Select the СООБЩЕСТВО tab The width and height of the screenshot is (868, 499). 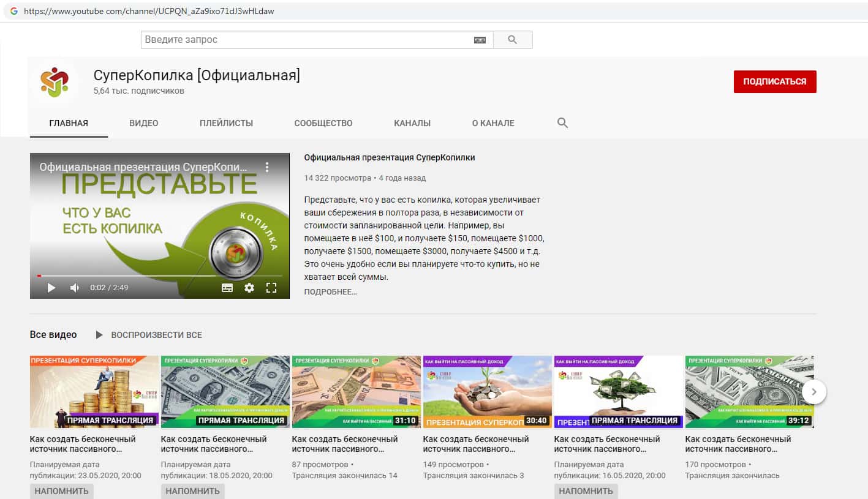[323, 123]
